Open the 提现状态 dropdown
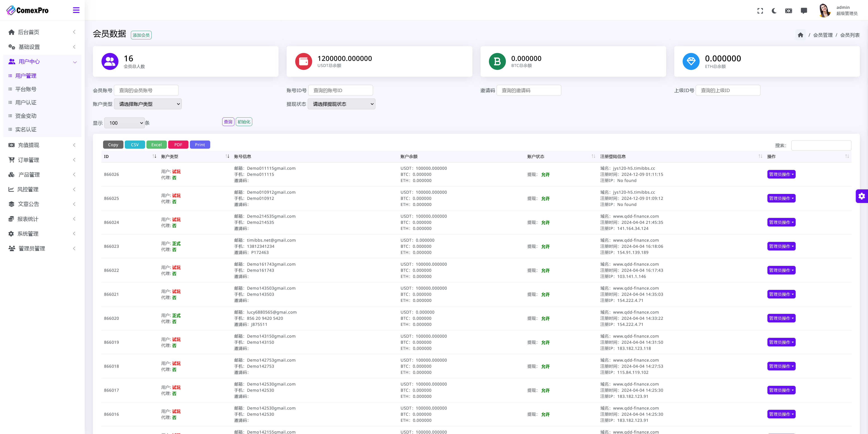Image resolution: width=868 pixels, height=434 pixels. point(341,104)
